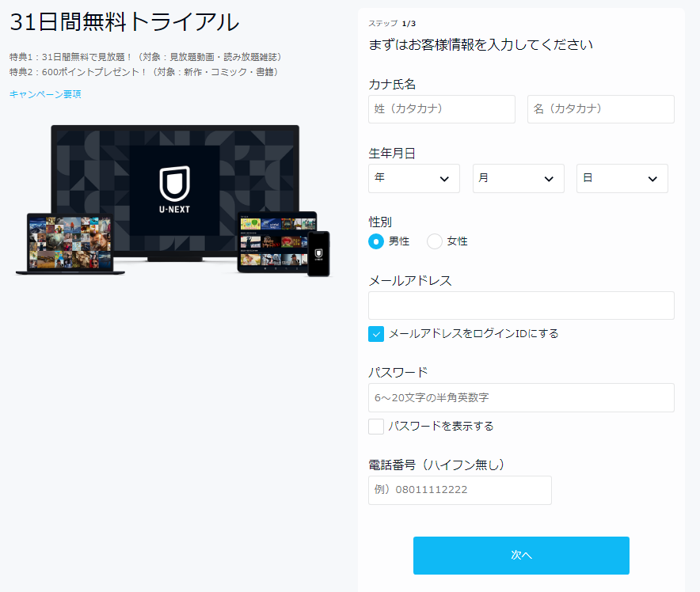Open the 月 birth month dropdown

pos(519,178)
